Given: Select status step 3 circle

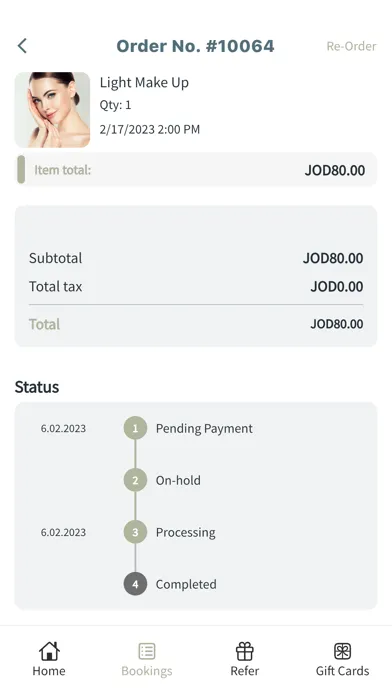Looking at the screenshot, I should (135, 532).
